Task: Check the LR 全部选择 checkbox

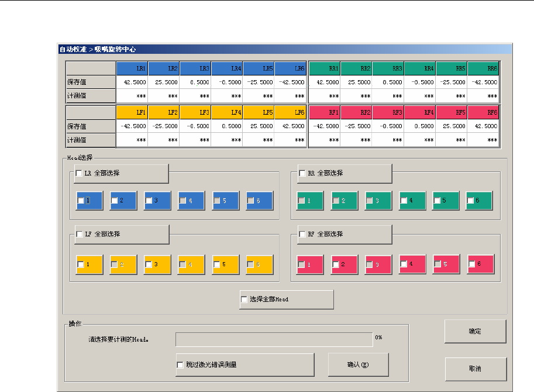Action: pos(79,173)
